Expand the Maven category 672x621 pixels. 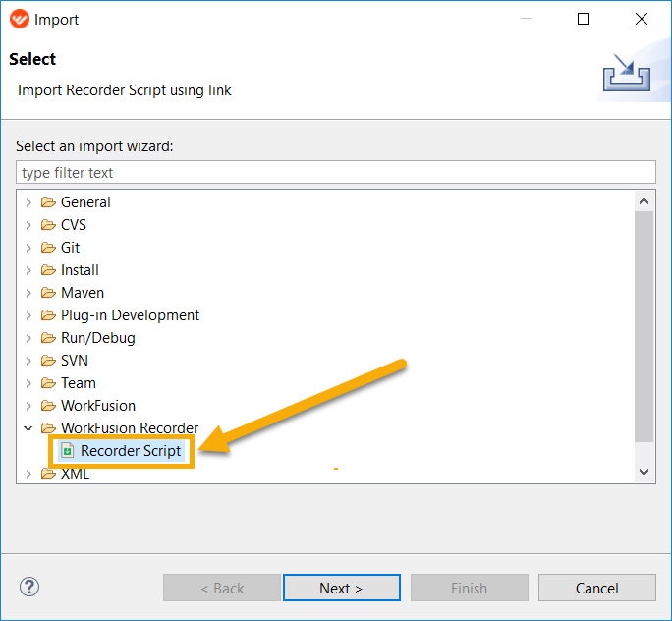(x=28, y=293)
